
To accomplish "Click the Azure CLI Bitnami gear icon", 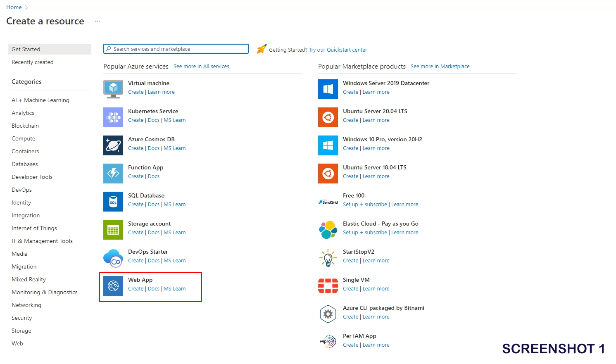I will (x=328, y=314).
